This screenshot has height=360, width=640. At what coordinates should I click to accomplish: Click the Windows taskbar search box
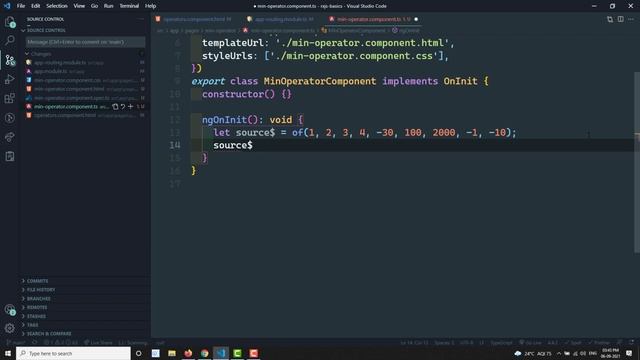coord(73,353)
